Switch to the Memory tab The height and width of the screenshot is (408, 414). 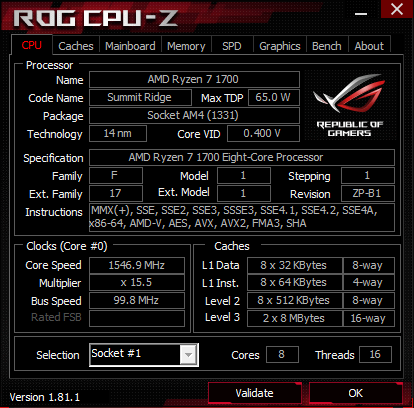click(x=186, y=46)
